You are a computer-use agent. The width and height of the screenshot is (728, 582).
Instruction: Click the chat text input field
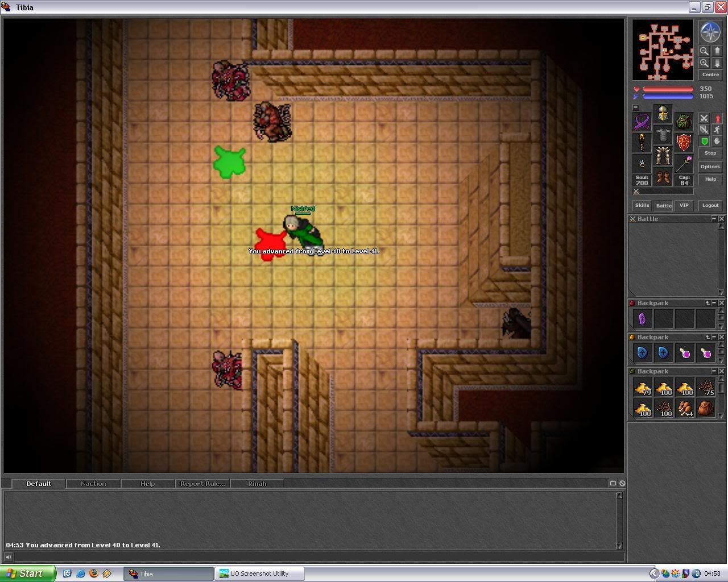(x=318, y=557)
